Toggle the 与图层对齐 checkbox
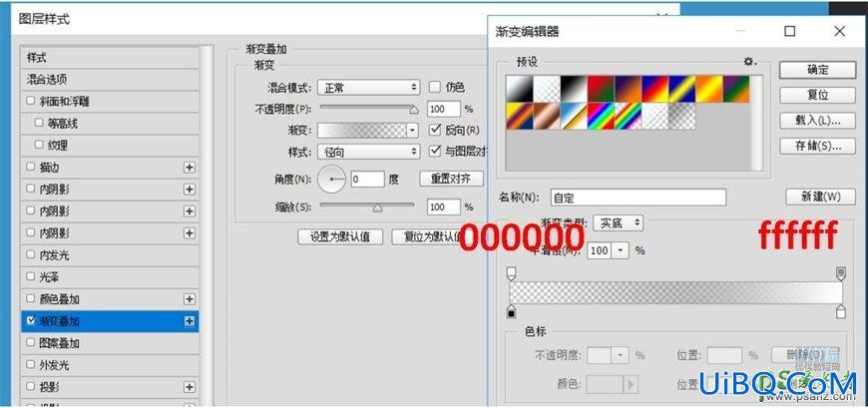The width and height of the screenshot is (868, 408). (435, 151)
